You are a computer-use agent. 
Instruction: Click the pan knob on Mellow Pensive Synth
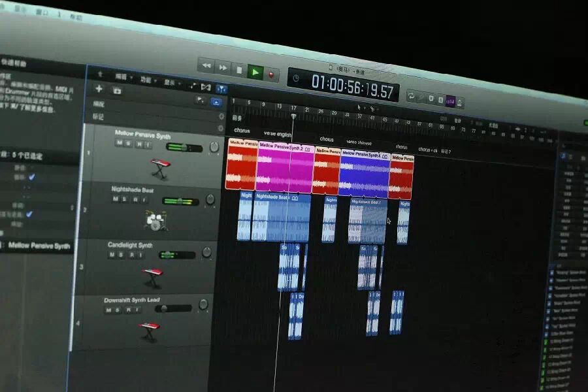pos(214,147)
